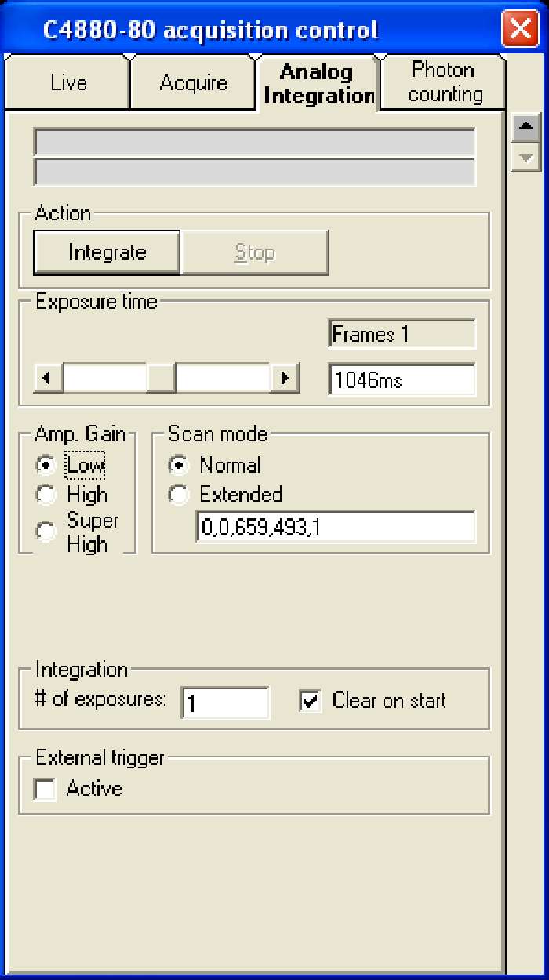
Task: Choose High amp gain option
Action: coord(46,495)
